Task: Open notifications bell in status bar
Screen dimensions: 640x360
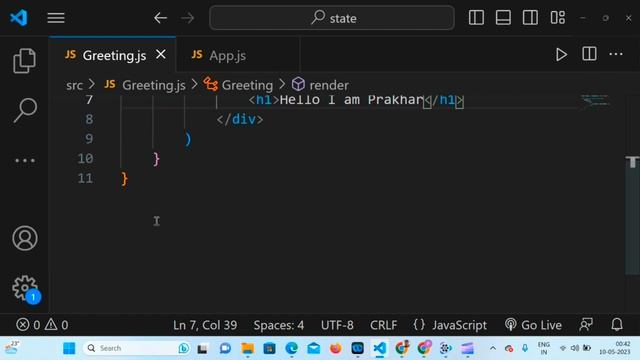Action: 617,325
